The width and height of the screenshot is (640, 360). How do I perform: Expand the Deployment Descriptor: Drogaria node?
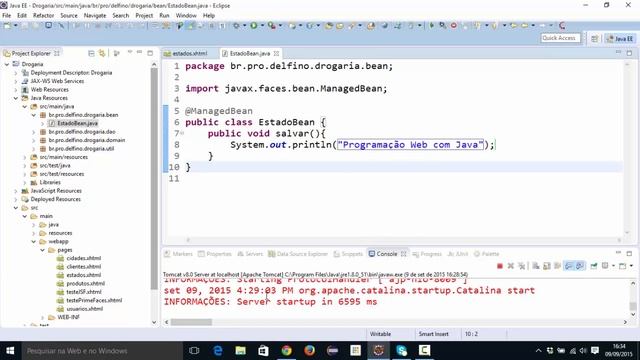click(16, 73)
